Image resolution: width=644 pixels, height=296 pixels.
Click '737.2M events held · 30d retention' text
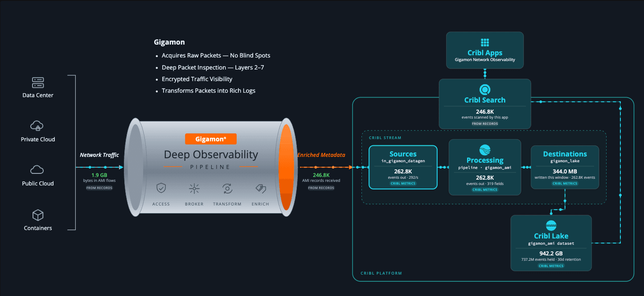point(551,259)
